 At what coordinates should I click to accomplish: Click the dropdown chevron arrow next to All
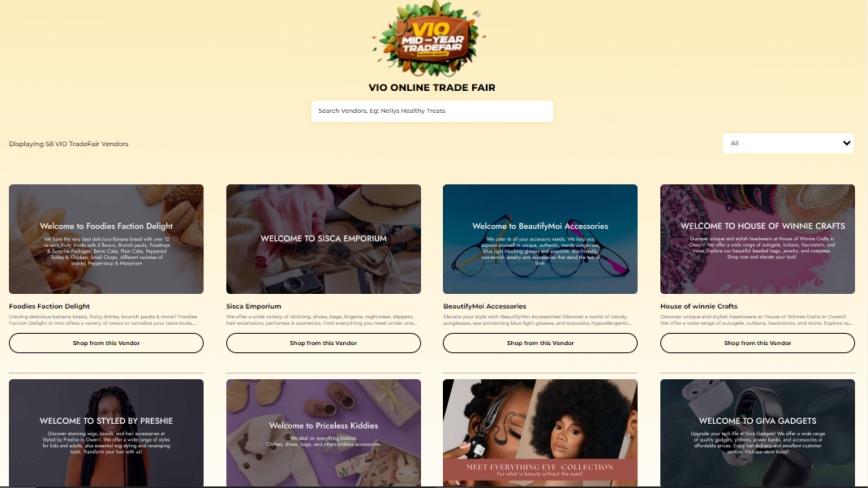(x=846, y=144)
